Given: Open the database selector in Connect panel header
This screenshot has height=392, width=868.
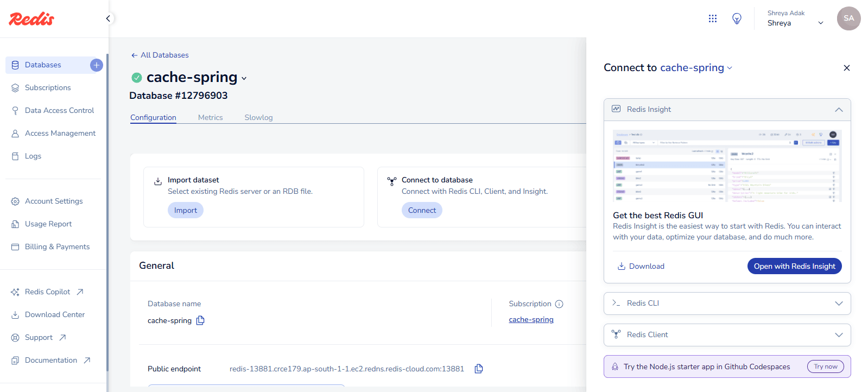Looking at the screenshot, I should (730, 68).
